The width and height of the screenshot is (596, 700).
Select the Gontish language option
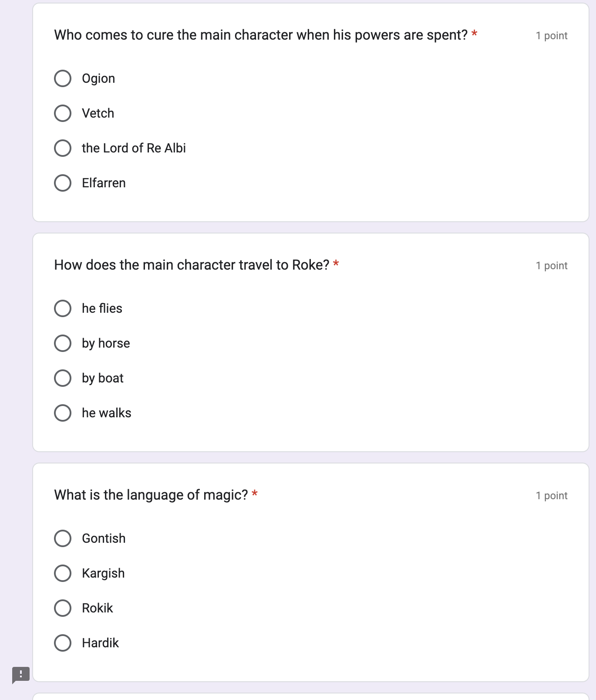click(x=63, y=538)
